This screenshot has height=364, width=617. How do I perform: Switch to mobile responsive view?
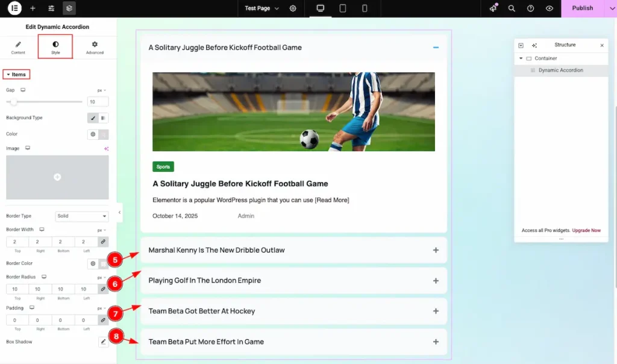click(x=365, y=8)
